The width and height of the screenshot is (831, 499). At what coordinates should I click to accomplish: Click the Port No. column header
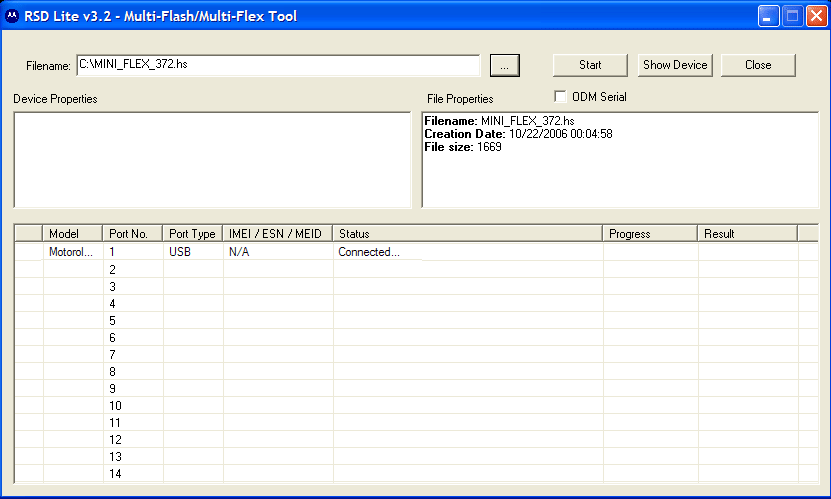click(x=132, y=234)
